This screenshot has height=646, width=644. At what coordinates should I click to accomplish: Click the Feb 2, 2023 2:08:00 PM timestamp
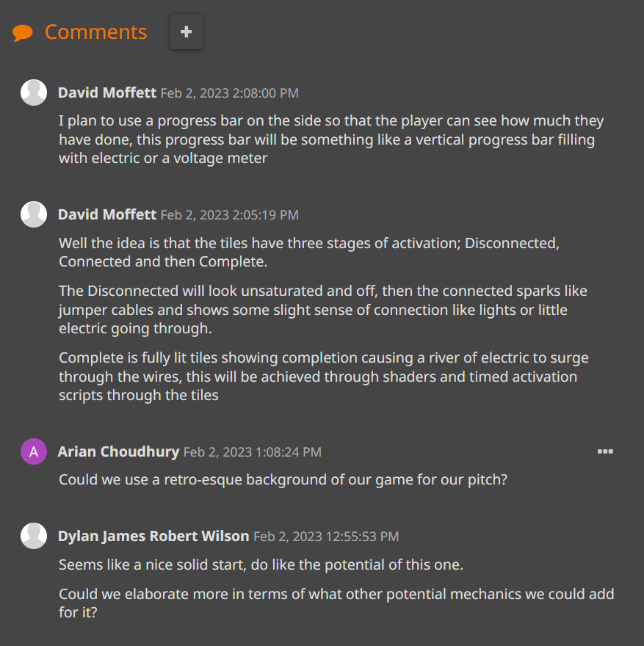[230, 93]
